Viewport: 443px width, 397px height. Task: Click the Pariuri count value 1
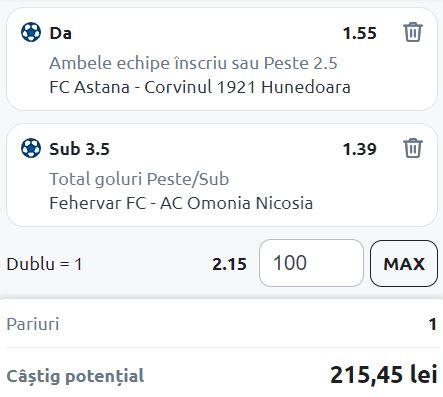coord(433,324)
